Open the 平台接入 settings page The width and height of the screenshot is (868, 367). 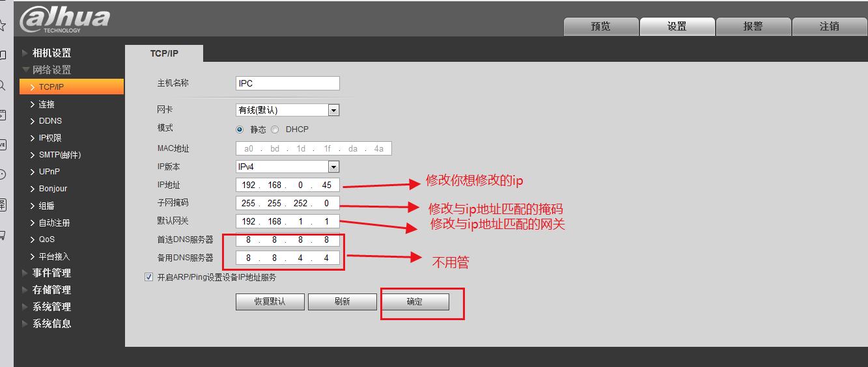(54, 256)
